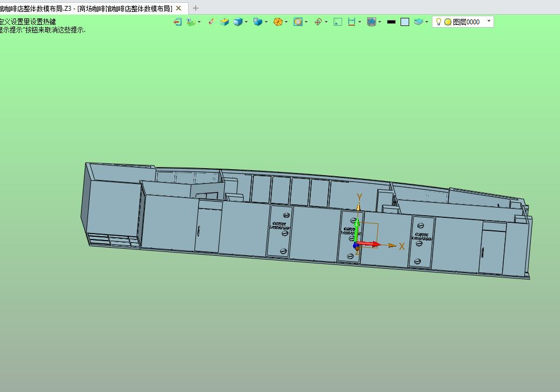Toggle the layer light bulb visibility icon
The image size is (560, 392).
pyautogui.click(x=438, y=22)
